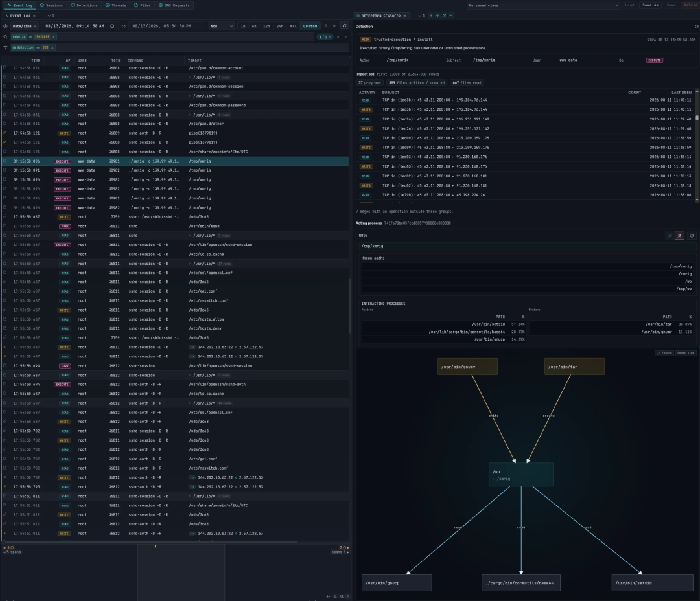Open the DNS Requests tab
Viewport: 700px width, 601px height.
click(174, 5)
